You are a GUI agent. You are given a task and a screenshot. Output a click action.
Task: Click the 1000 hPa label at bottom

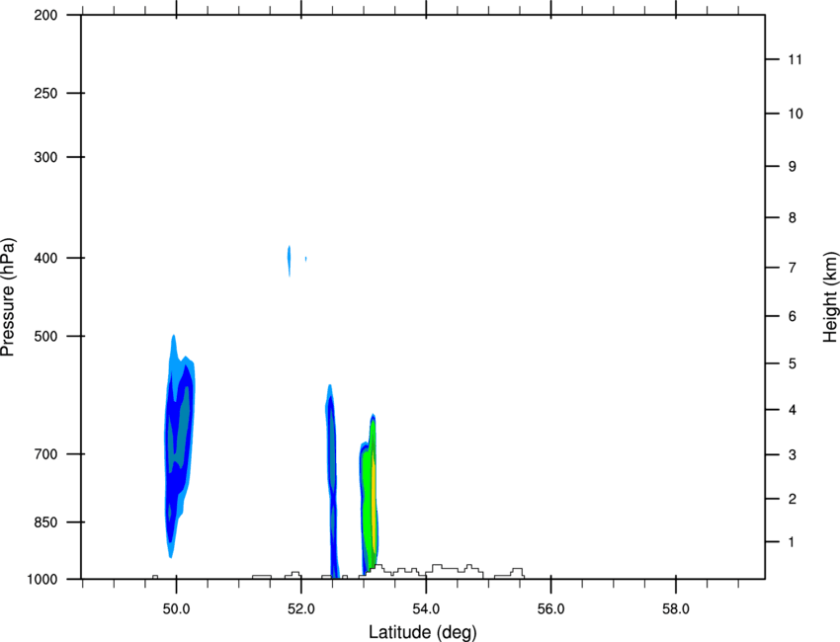pyautogui.click(x=42, y=579)
